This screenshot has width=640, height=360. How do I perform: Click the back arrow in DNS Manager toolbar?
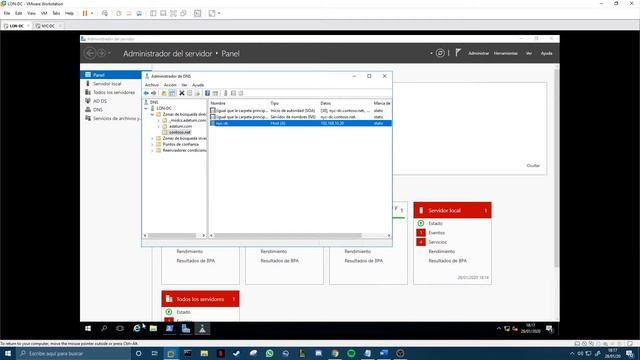[x=146, y=93]
